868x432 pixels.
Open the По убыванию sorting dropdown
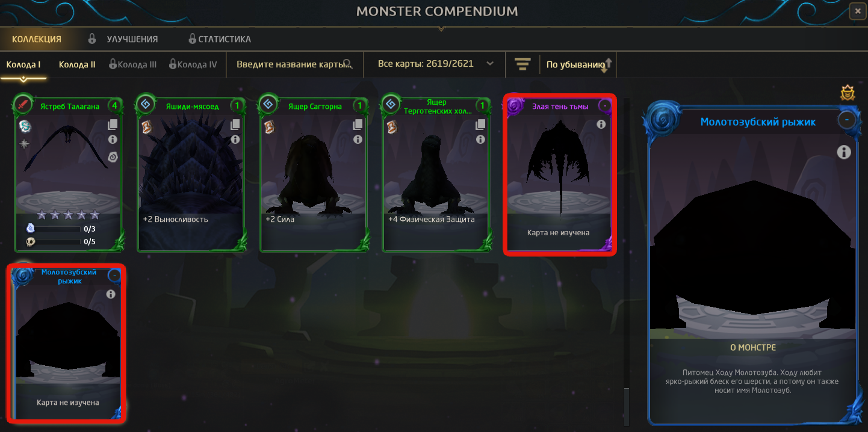point(574,65)
